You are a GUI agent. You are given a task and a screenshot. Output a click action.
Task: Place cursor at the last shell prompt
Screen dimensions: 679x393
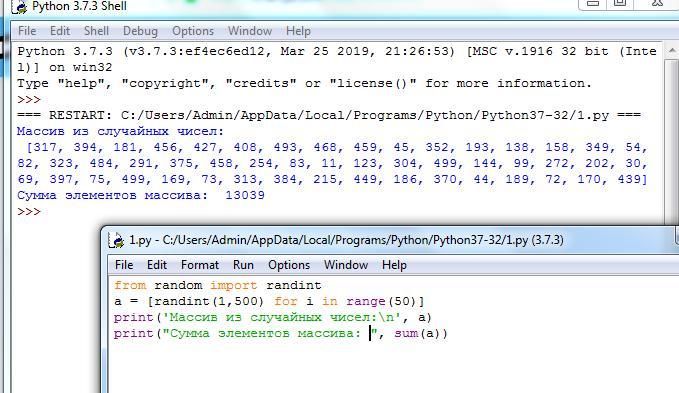tap(29, 212)
